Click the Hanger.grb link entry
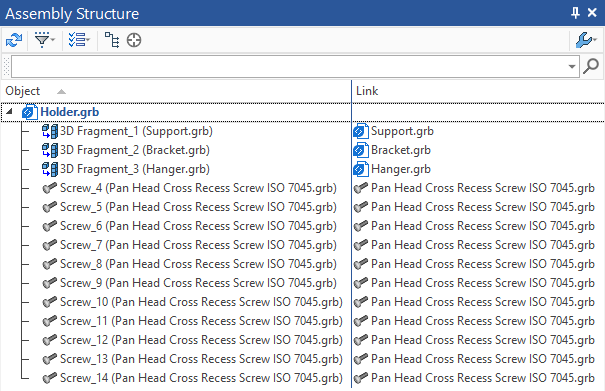The height and width of the screenshot is (391, 605). pos(401,169)
